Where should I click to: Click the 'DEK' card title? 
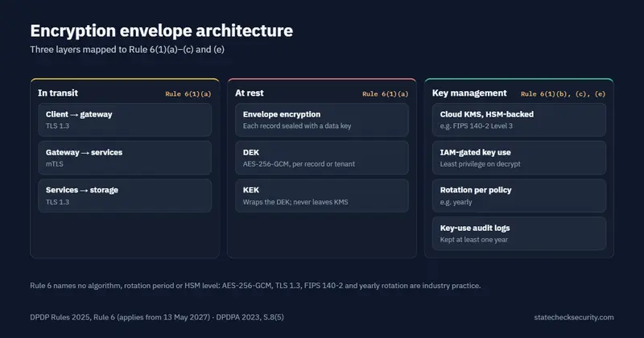click(x=251, y=152)
